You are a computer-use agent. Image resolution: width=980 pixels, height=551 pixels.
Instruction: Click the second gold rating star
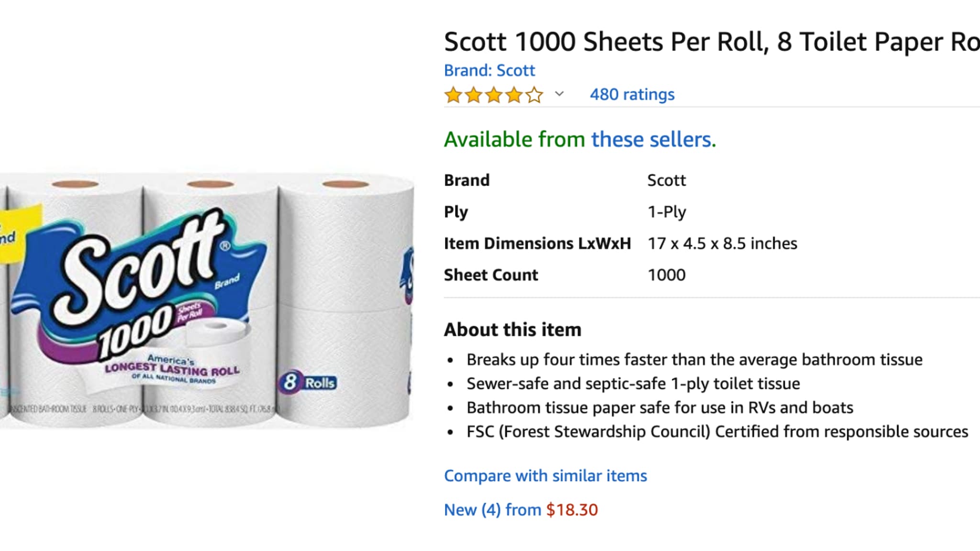tap(473, 95)
